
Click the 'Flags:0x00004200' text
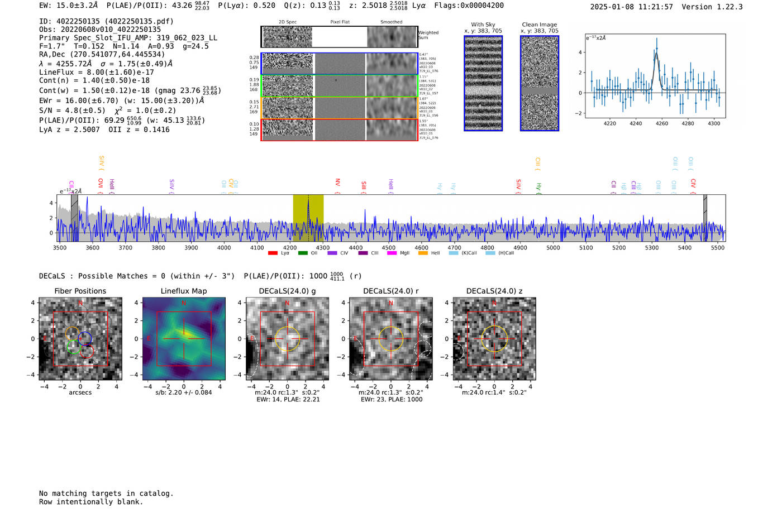pos(469,5)
